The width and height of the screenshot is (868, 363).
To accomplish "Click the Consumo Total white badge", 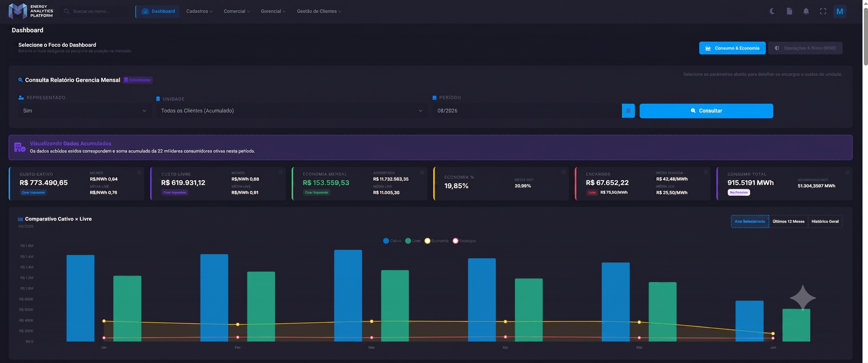I will click(739, 192).
